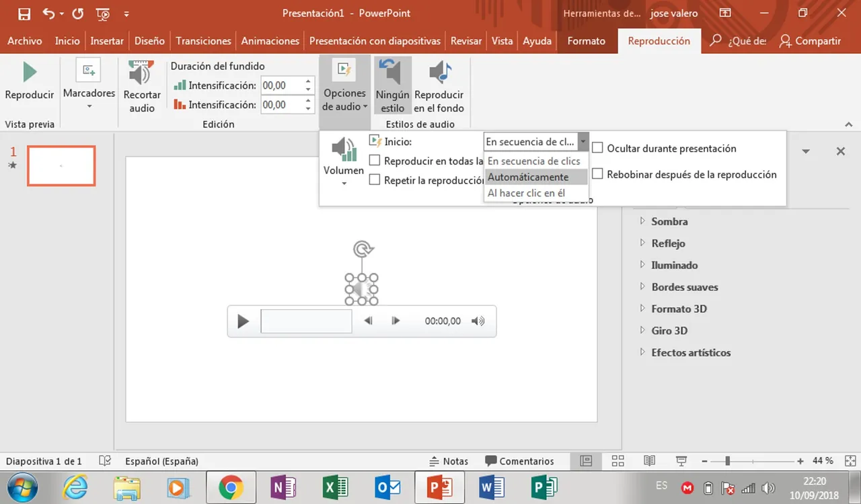Open the Archivo tab
Viewport: 861px width, 504px height.
tap(25, 41)
